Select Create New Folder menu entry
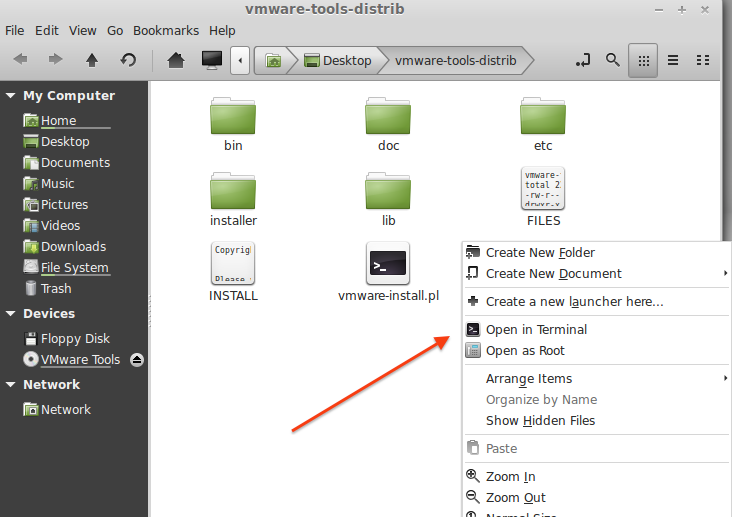The width and height of the screenshot is (732, 517). (x=540, y=252)
